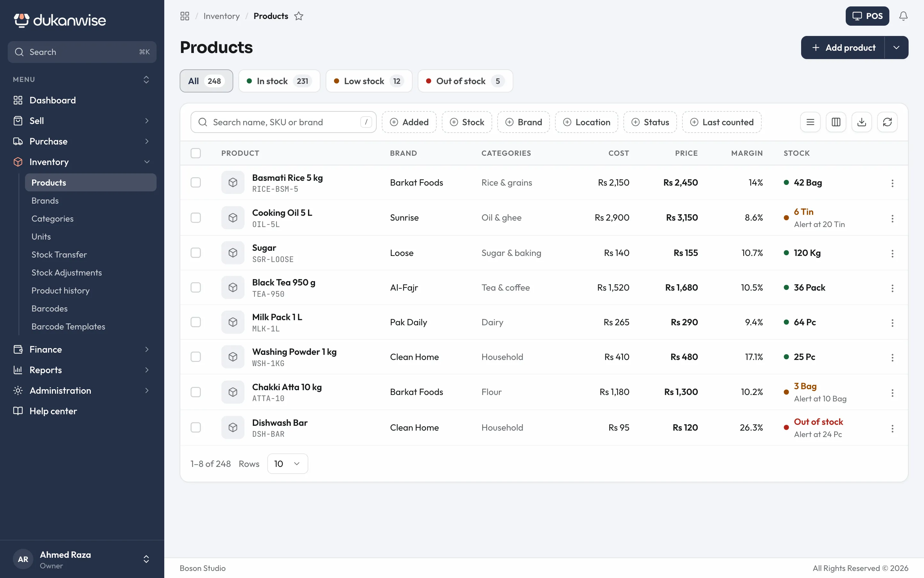This screenshot has width=924, height=578.
Task: Check the Cooking Oil 5 L row
Action: coord(196,217)
